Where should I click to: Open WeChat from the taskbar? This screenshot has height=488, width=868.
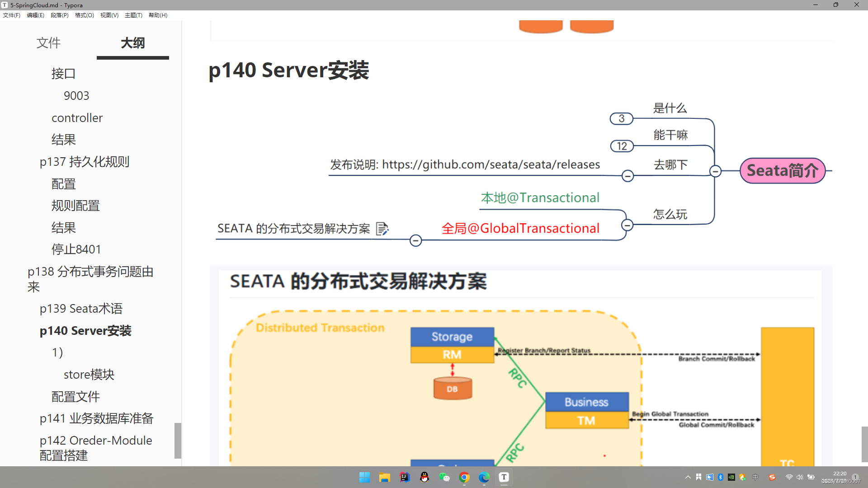point(445,477)
